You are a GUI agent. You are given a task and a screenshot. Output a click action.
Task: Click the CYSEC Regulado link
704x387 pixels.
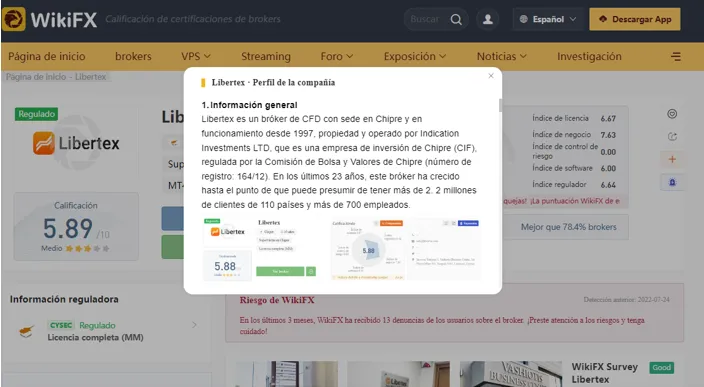coord(82,325)
